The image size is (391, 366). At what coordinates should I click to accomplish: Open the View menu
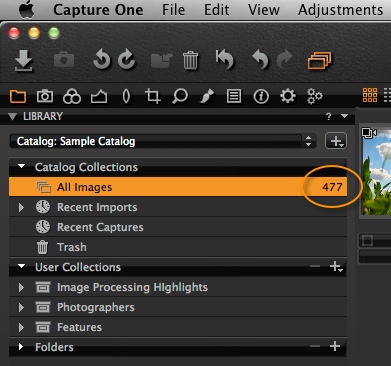264,9
